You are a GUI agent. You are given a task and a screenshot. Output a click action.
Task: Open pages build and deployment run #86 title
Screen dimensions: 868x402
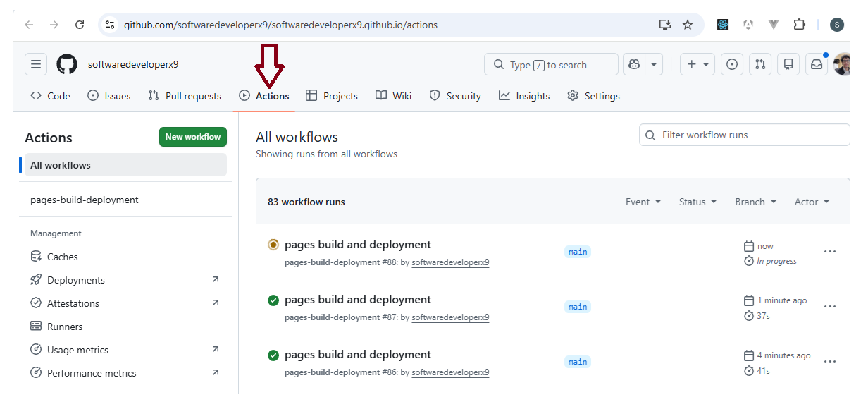click(x=358, y=355)
